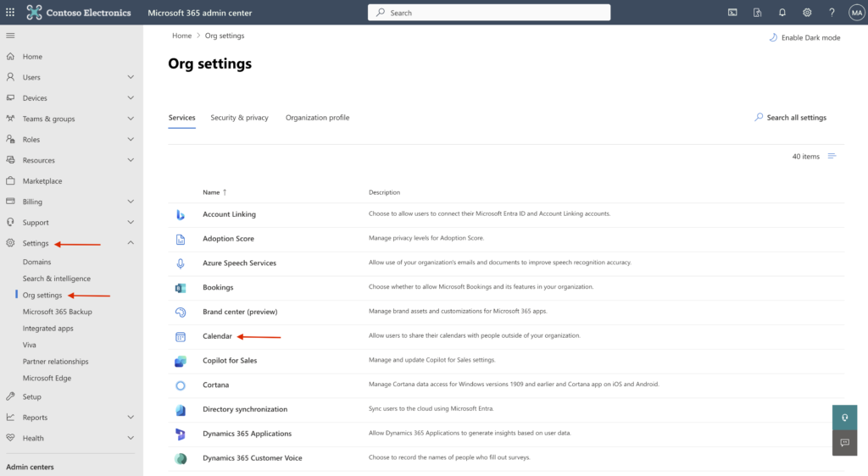This screenshot has width=868, height=476.
Task: Open the Cloud Shell terminal icon
Action: tap(732, 13)
